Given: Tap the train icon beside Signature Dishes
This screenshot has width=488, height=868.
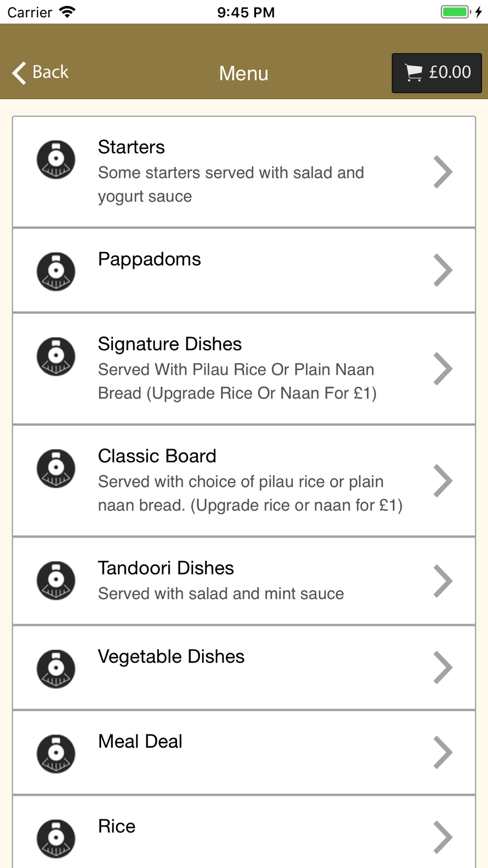Looking at the screenshot, I should (56, 356).
